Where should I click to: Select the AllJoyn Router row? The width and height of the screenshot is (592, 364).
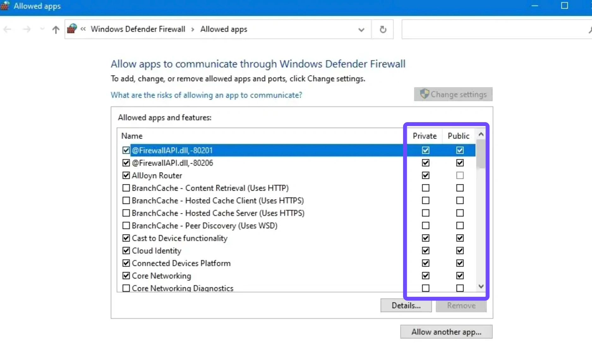296,175
